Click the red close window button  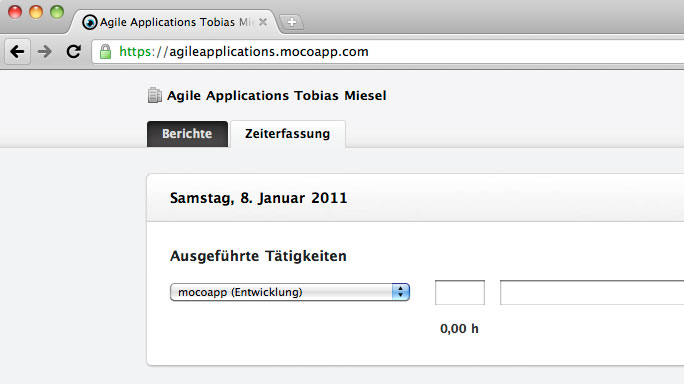pyautogui.click(x=15, y=12)
